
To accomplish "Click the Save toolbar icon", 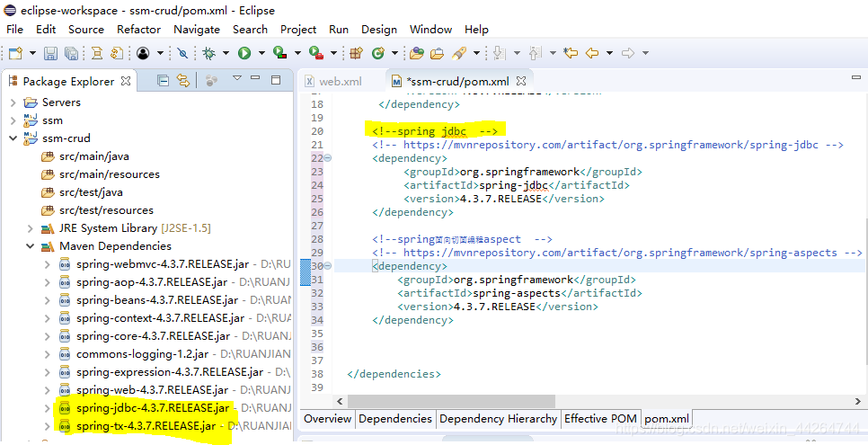I will pyautogui.click(x=51, y=53).
